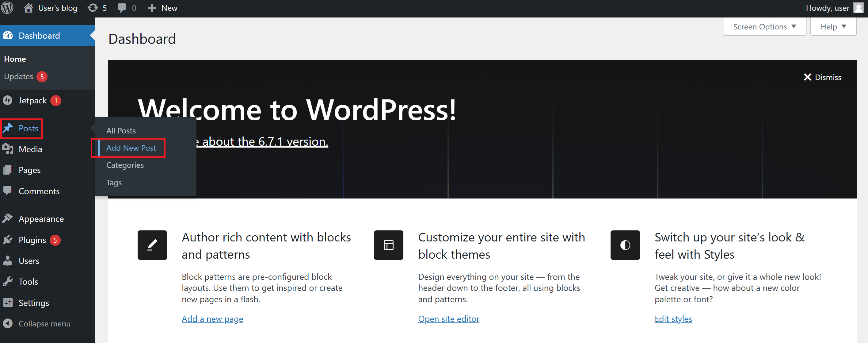Select Add New Post from Posts submenu
The height and width of the screenshot is (343, 868).
point(131,148)
